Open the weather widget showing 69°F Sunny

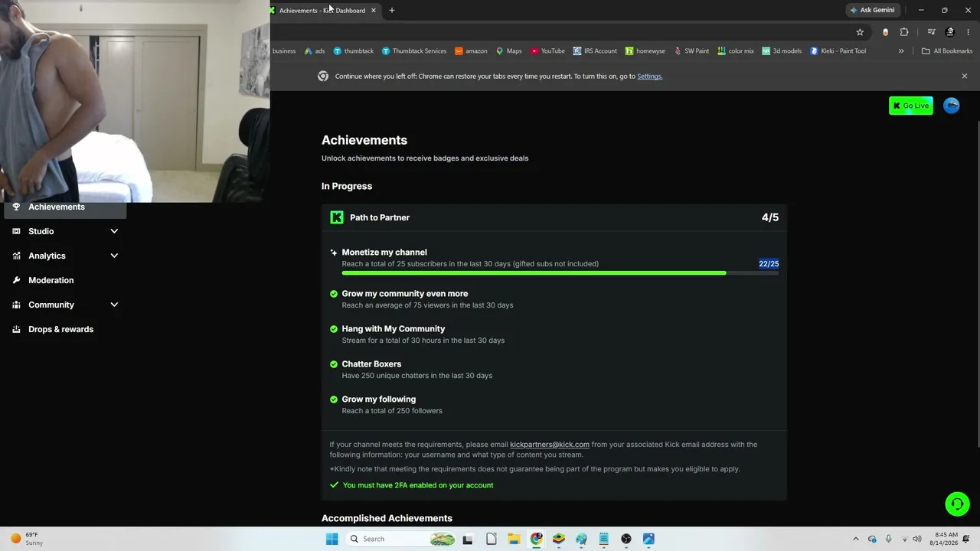click(x=27, y=539)
